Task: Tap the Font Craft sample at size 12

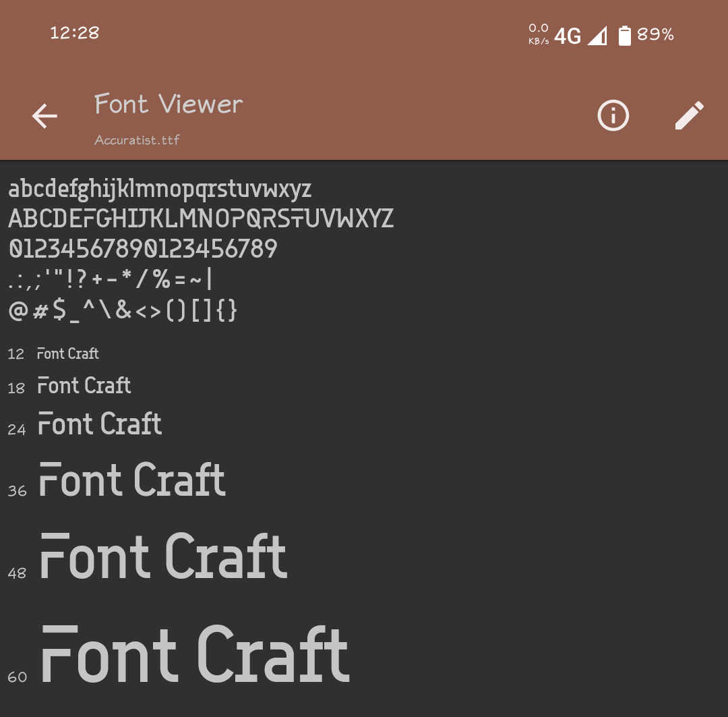Action: (x=68, y=353)
